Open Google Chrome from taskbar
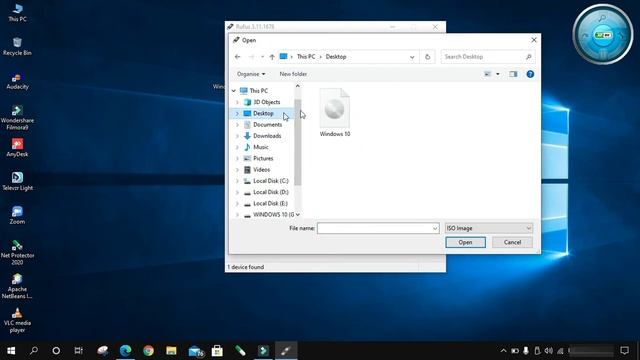The width and height of the screenshot is (640, 360). coord(148,351)
